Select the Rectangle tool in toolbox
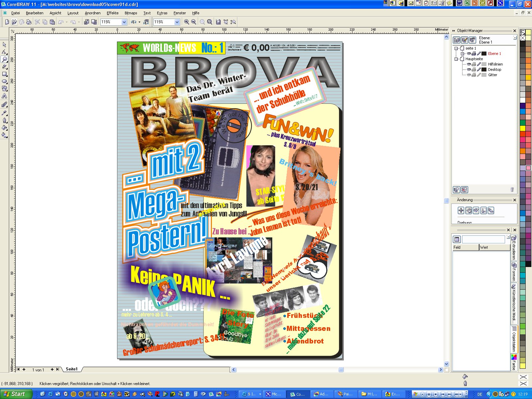This screenshot has height=399, width=532. tap(4, 74)
